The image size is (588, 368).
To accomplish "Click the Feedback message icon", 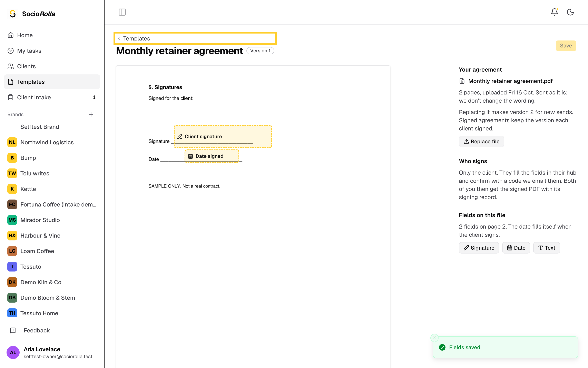I will (13, 331).
